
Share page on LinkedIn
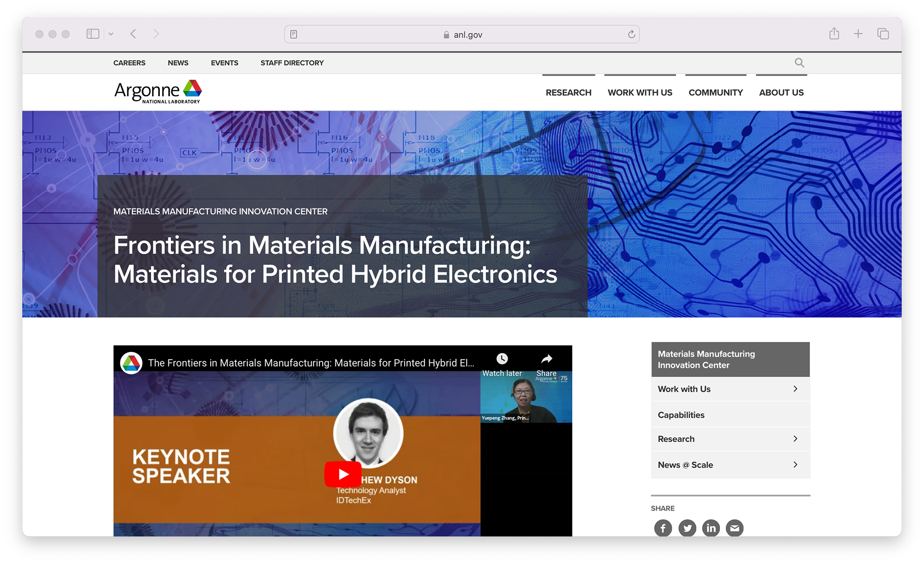point(711,528)
